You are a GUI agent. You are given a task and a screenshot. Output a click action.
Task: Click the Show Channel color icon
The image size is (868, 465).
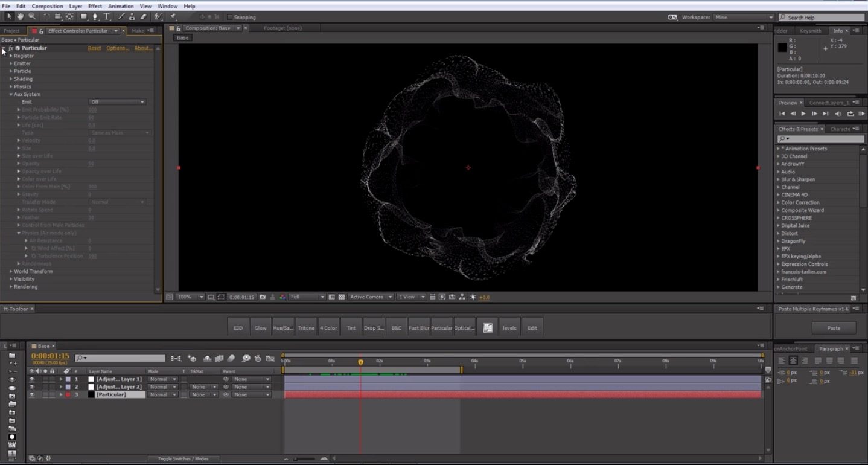coord(282,297)
